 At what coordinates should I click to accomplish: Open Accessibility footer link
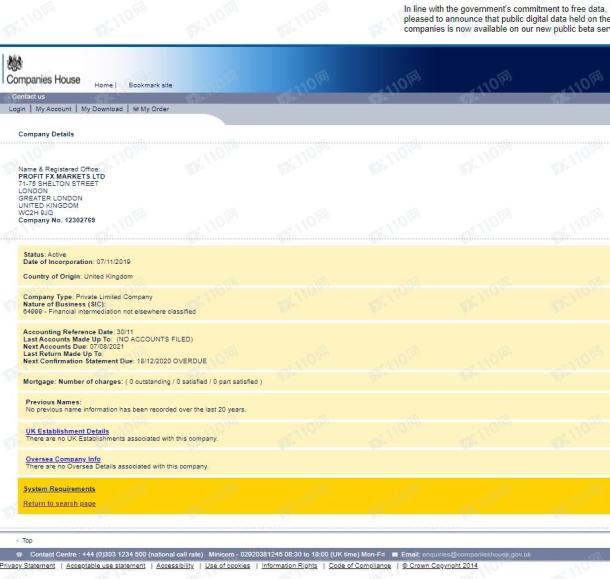tap(175, 566)
